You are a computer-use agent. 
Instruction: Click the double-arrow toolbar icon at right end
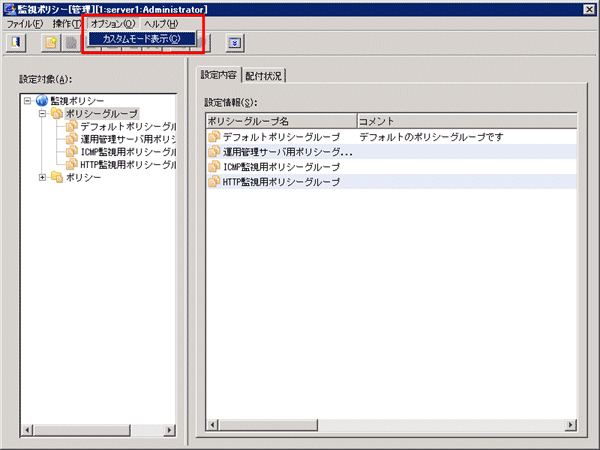(x=234, y=42)
